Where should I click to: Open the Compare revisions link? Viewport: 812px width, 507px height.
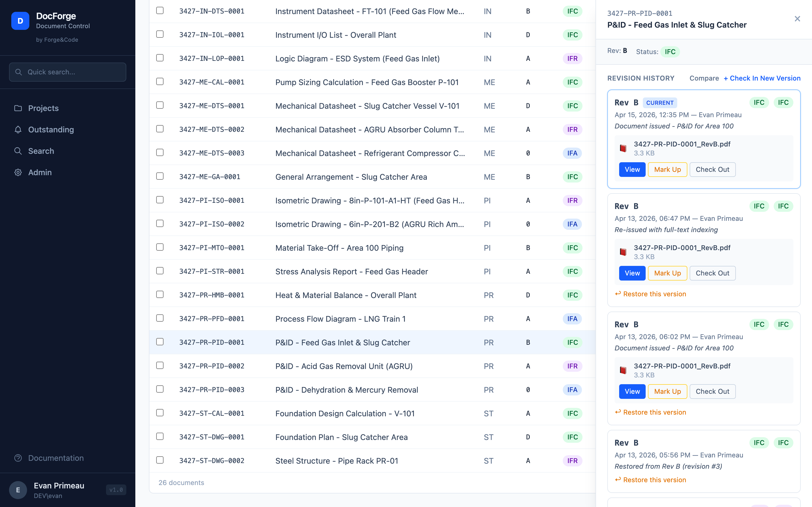point(704,78)
